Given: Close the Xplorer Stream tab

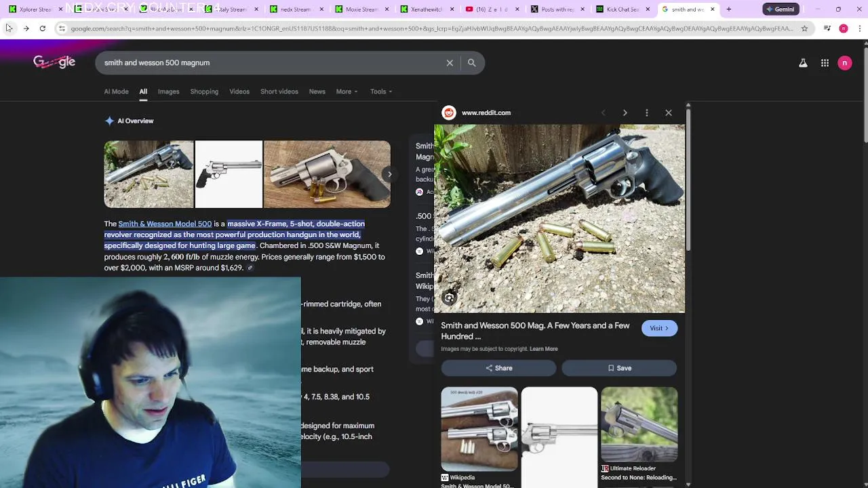Looking at the screenshot, I should 60,9.
